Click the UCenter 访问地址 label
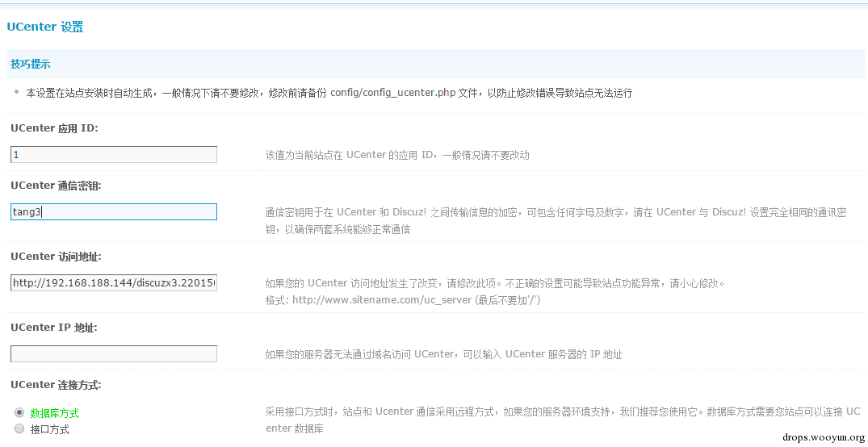This screenshot has height=447, width=868. pos(56,257)
